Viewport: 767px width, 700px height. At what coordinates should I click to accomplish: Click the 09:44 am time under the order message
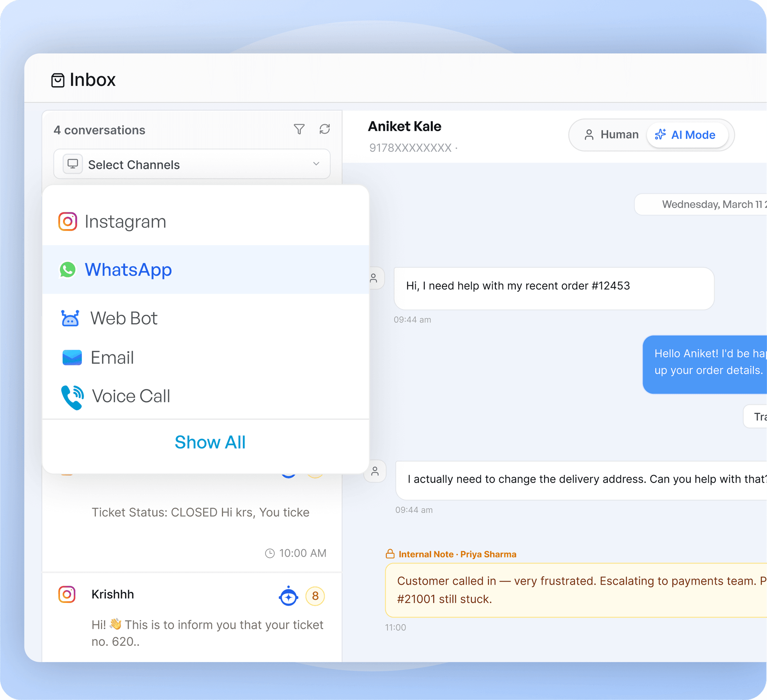[412, 320]
